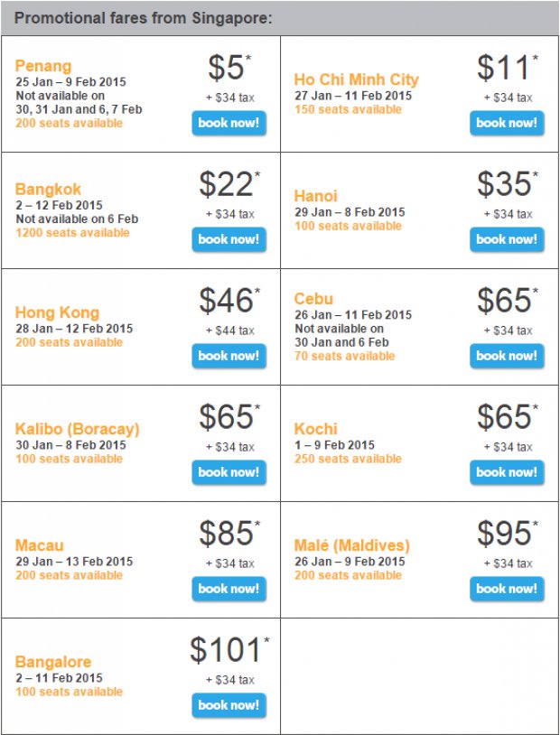Select the Hong Kong destination heading
The height and width of the screenshot is (735, 560).
(x=57, y=312)
